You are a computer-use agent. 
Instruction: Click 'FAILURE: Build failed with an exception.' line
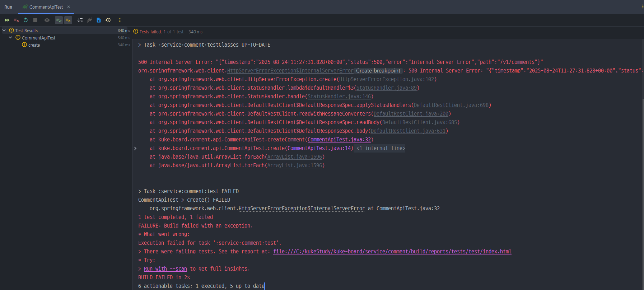click(x=196, y=226)
